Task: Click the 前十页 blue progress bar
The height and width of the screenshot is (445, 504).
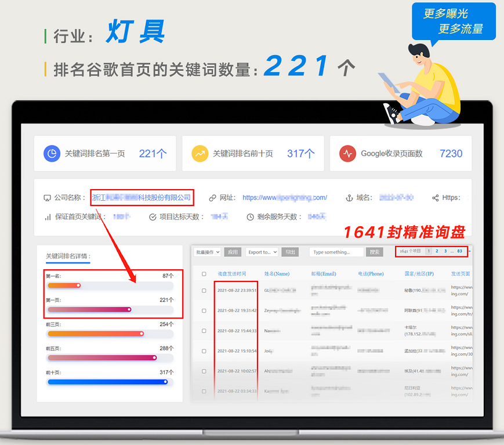Action: coord(107,382)
